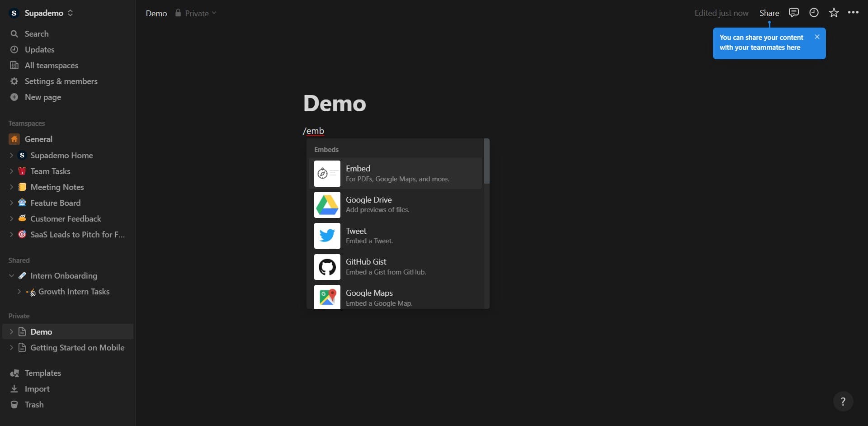
Task: Select the Google Drive embed icon
Action: [327, 205]
